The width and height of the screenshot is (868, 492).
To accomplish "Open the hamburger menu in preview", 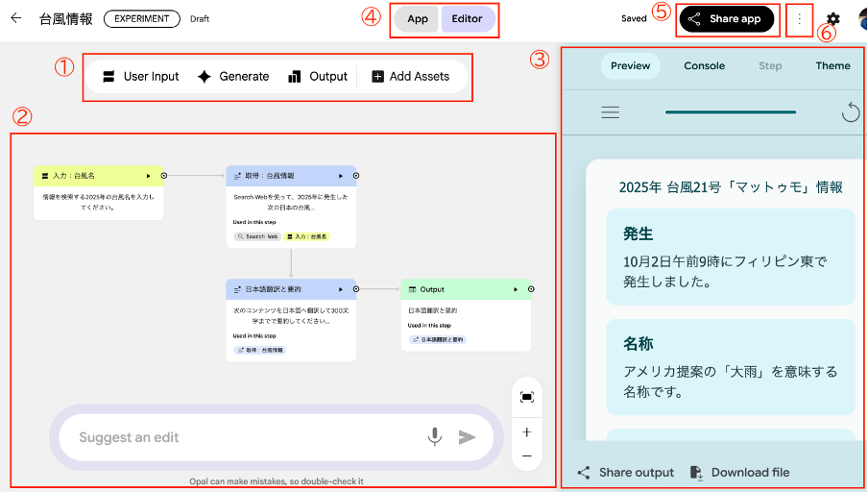I will (610, 112).
